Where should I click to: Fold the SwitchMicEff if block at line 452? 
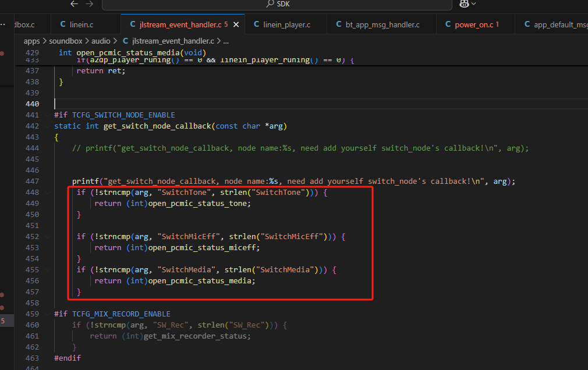point(48,237)
